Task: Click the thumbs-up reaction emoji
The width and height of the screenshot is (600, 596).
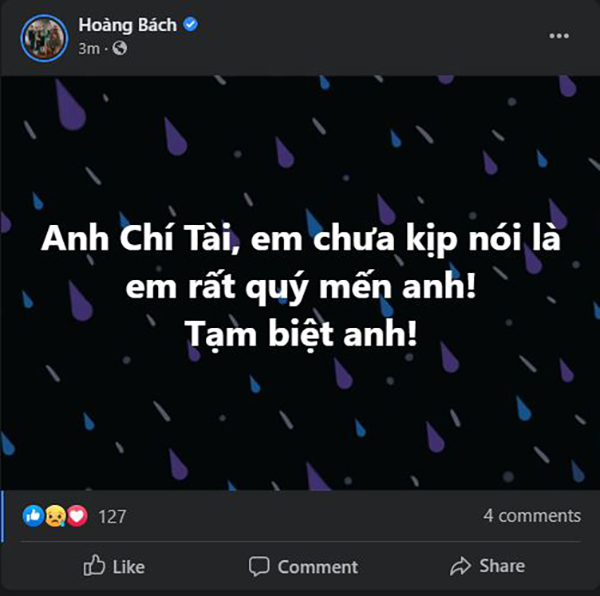Action: pos(33,516)
